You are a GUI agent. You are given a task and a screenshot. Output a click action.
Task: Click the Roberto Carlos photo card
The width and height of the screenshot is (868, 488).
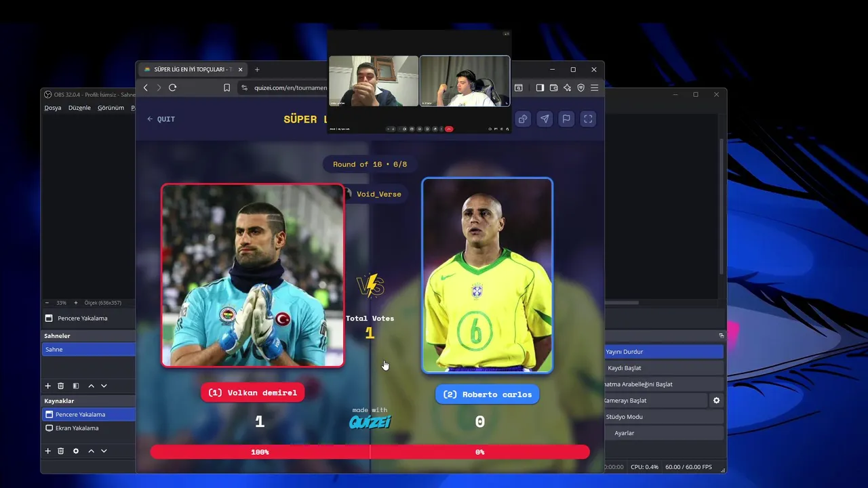487,275
